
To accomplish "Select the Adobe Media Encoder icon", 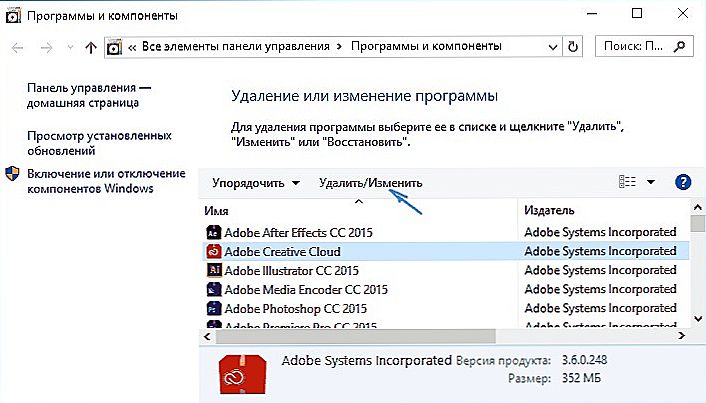I will click(213, 289).
